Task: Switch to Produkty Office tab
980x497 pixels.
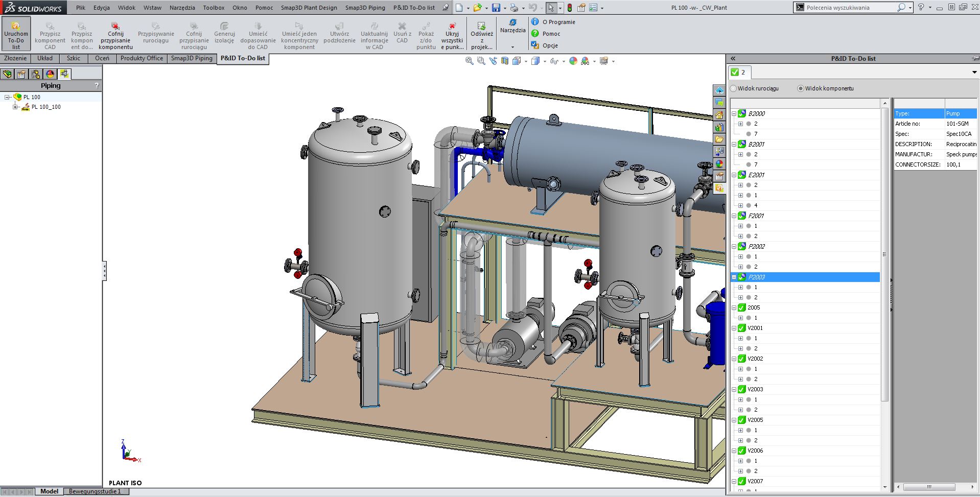Action: (x=142, y=58)
